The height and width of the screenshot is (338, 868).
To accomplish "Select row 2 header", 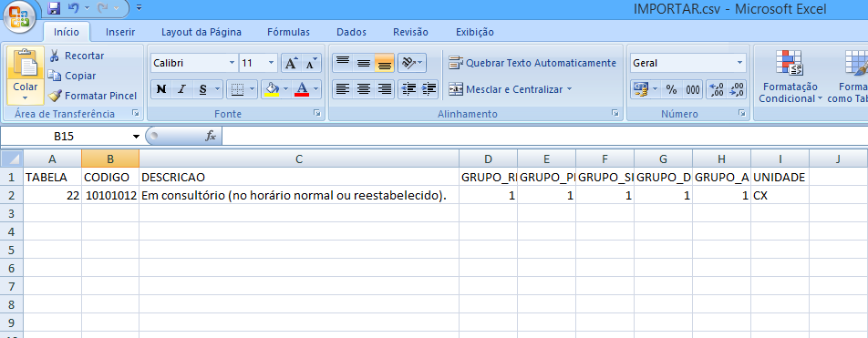I will (11, 195).
